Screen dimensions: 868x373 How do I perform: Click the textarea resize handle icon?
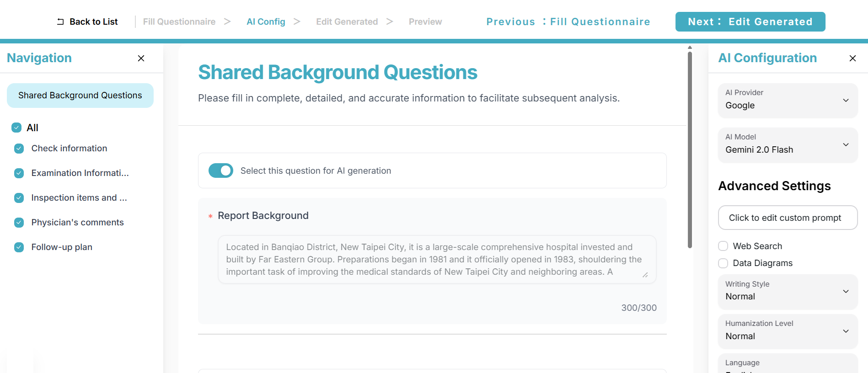[x=645, y=275]
